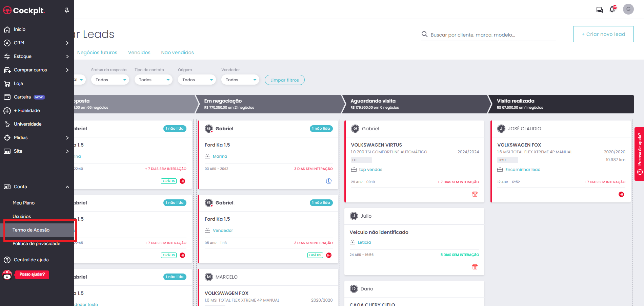The image size is (644, 306).
Task: Open Status da resposta dropdown
Action: coord(110,80)
